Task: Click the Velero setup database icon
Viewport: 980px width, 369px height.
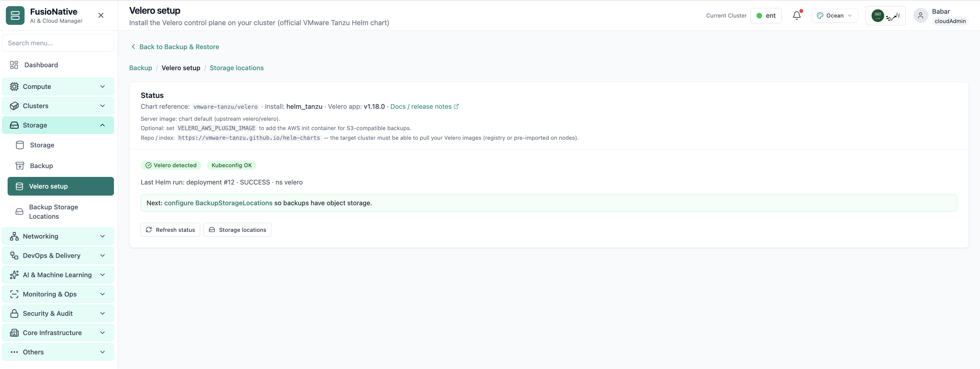Action: click(x=19, y=186)
